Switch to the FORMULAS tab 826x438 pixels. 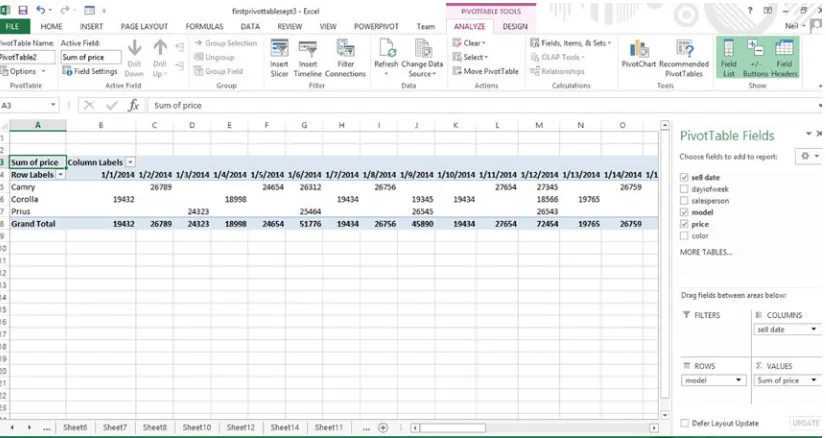pos(204,26)
